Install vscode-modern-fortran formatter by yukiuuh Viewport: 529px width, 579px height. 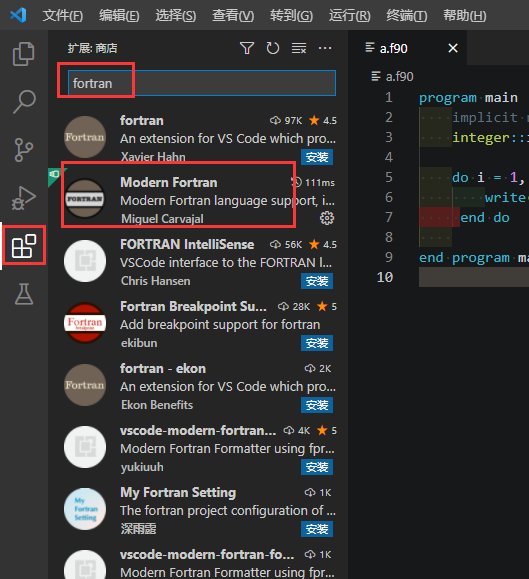tap(317, 467)
